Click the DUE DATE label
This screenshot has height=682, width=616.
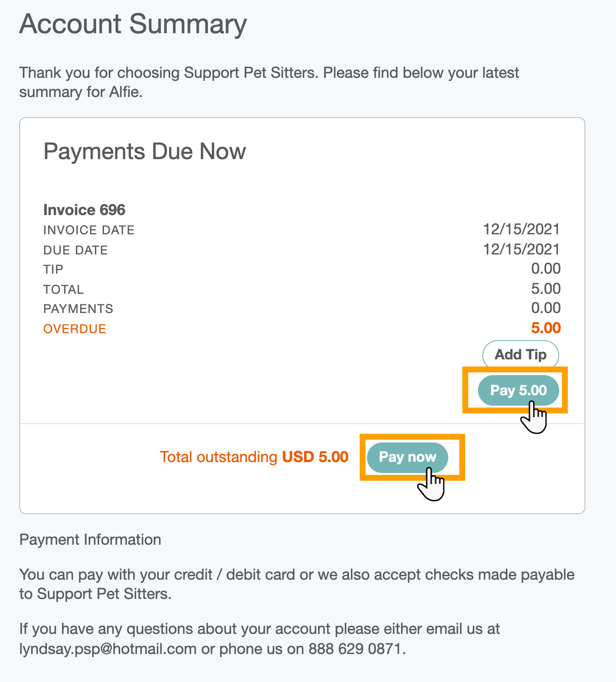[76, 250]
